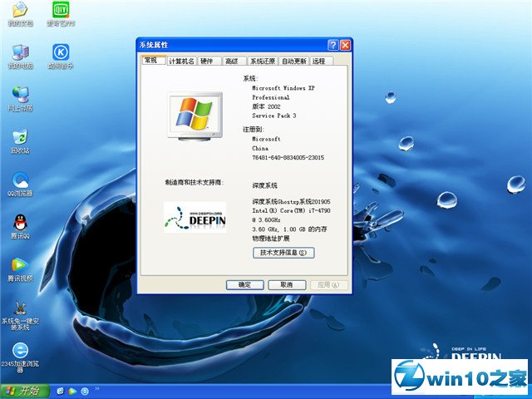
Task: Open the 我的电脑 desktop icon
Action: (x=20, y=57)
